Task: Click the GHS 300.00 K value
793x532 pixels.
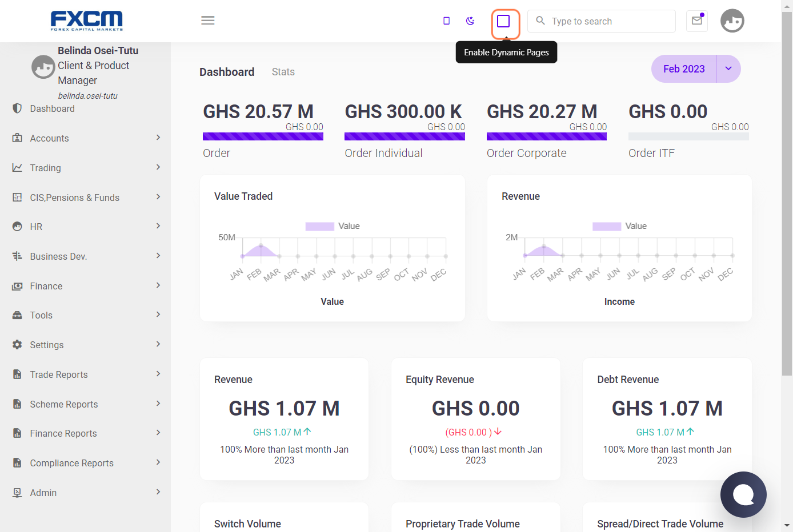Action: tap(403, 111)
